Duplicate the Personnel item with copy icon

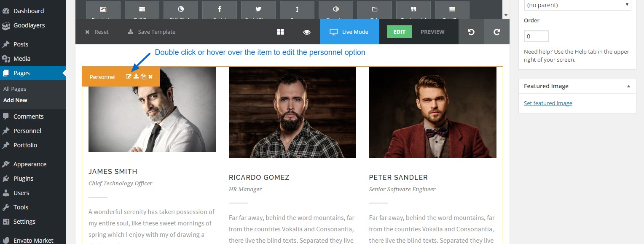143,76
